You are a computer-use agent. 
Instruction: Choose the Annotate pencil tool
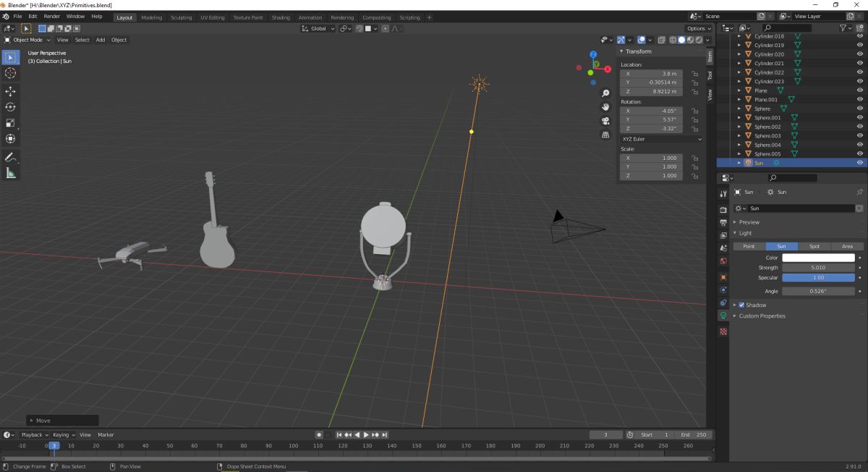click(x=11, y=157)
